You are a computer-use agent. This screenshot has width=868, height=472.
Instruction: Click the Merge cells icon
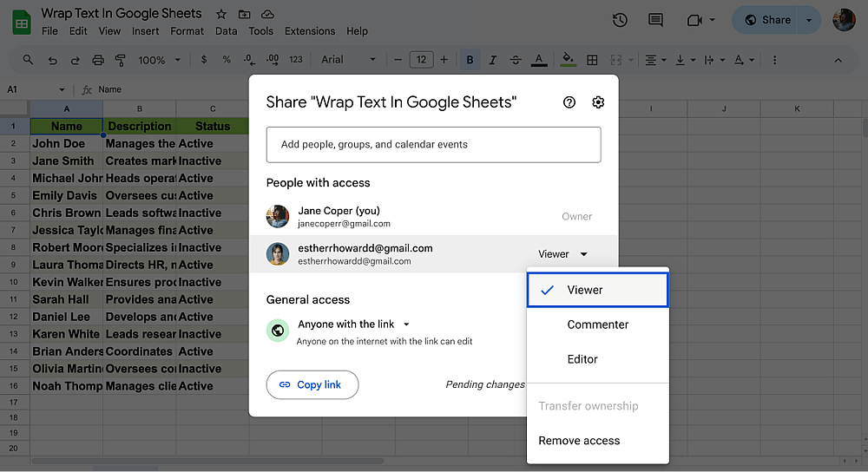pyautogui.click(x=615, y=60)
